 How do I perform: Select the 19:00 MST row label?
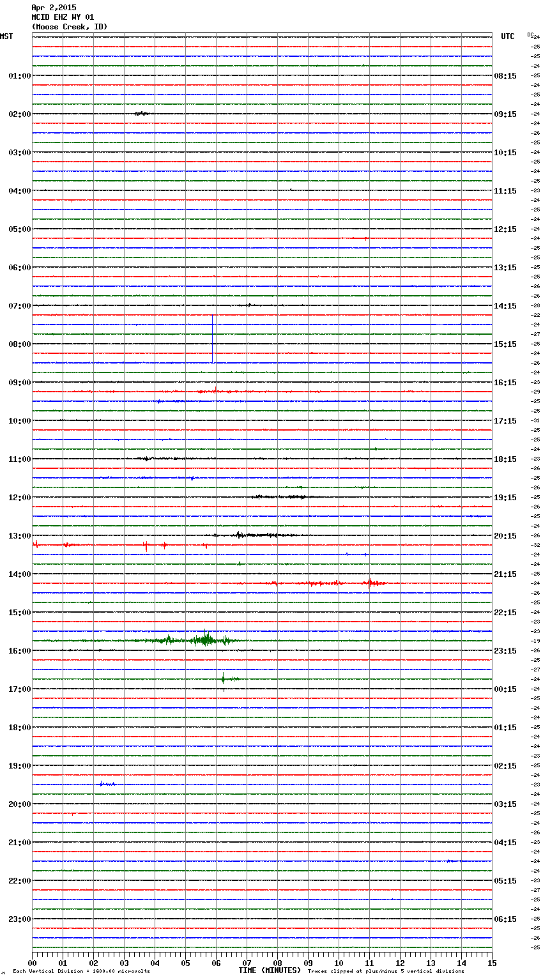(x=20, y=766)
